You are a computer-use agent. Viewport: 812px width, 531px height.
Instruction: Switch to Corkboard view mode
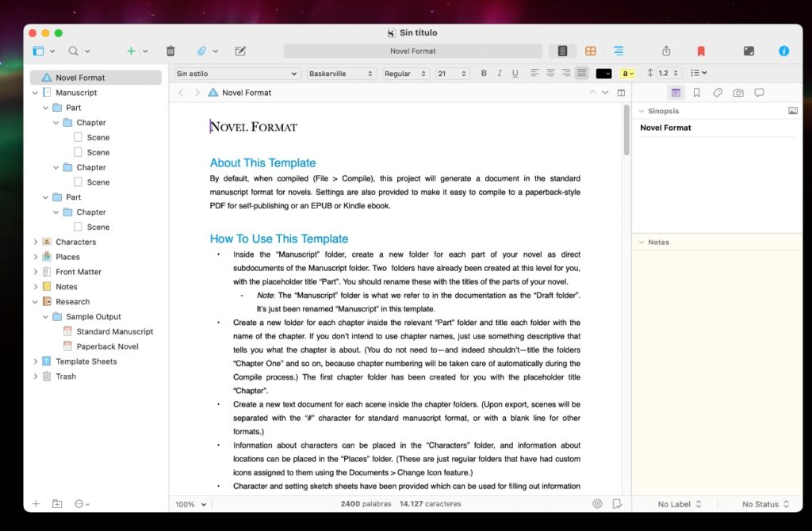[590, 50]
